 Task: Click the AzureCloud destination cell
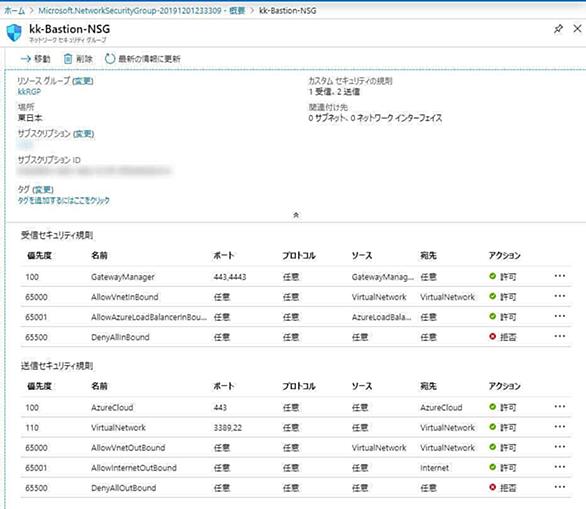441,407
